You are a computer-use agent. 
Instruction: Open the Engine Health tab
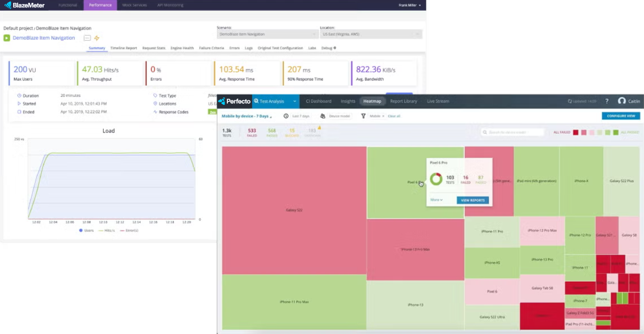pyautogui.click(x=182, y=48)
